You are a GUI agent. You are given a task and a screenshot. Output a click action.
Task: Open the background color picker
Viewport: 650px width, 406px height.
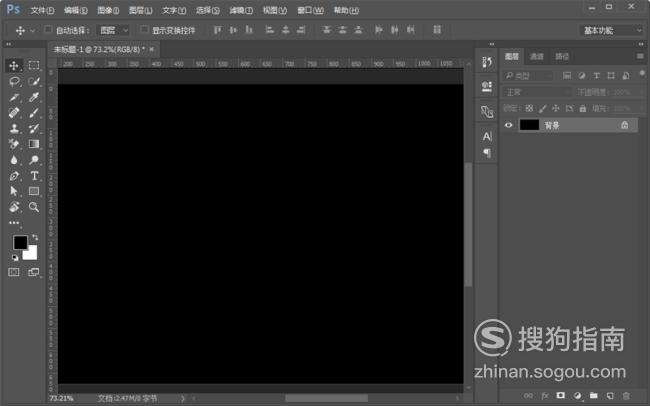(32, 254)
